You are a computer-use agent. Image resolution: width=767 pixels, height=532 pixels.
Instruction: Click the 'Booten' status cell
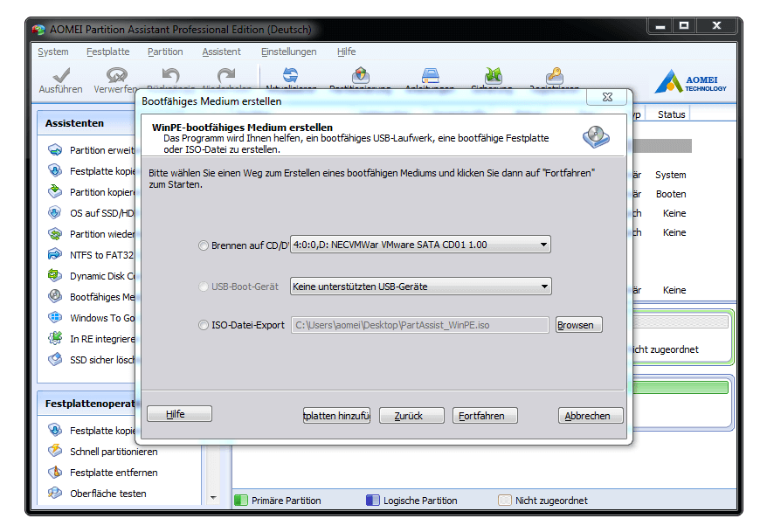(671, 194)
